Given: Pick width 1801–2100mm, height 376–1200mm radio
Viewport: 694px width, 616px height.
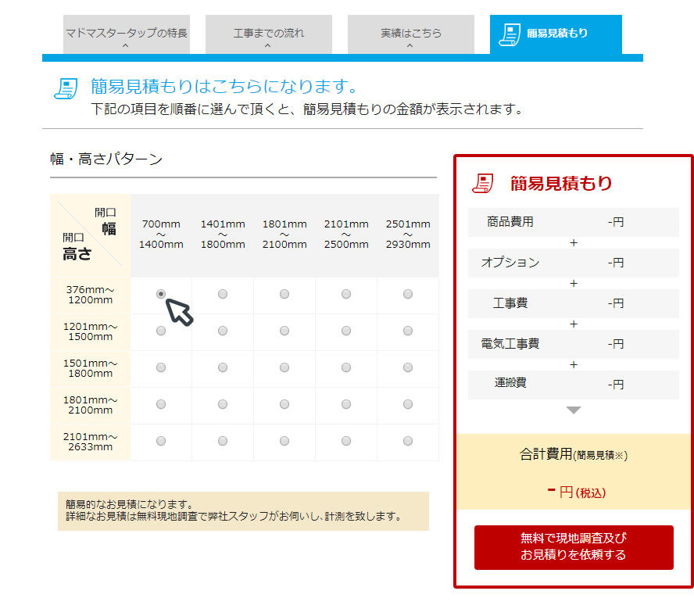Looking at the screenshot, I should tap(284, 294).
